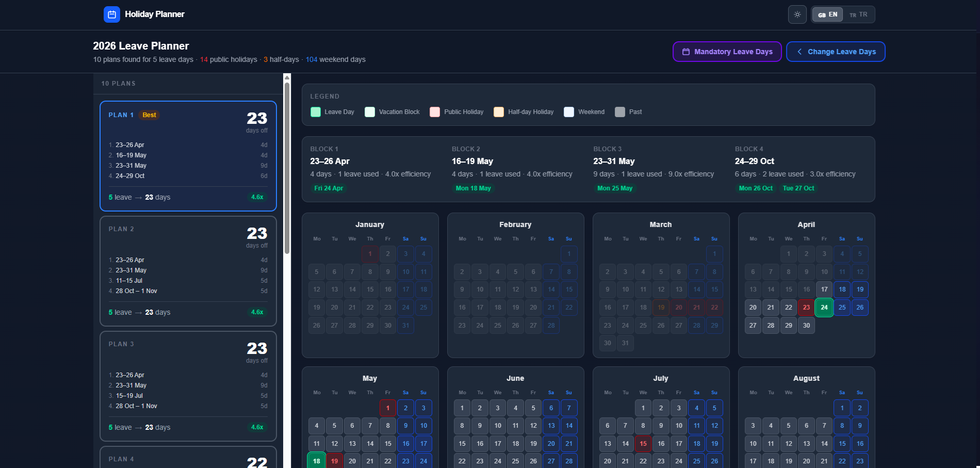Click the Weekend legend swatch

569,111
